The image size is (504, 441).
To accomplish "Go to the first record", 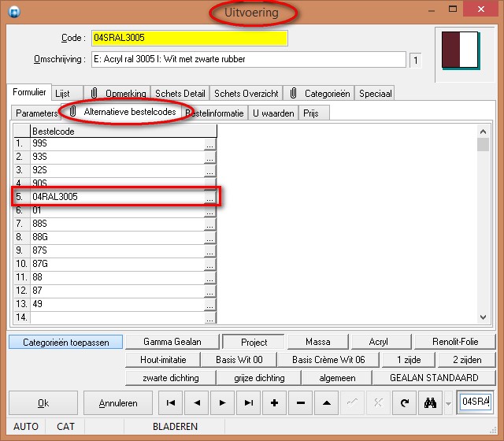I will pos(171,402).
